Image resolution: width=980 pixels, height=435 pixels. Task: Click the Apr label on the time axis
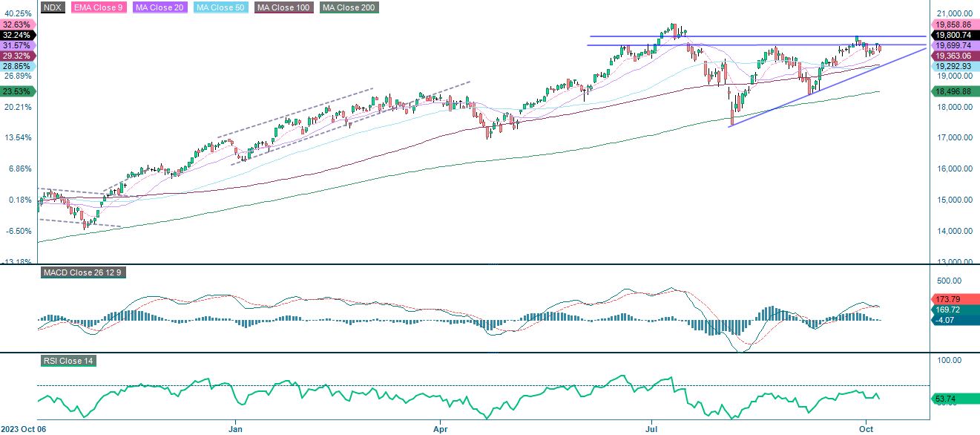point(441,429)
